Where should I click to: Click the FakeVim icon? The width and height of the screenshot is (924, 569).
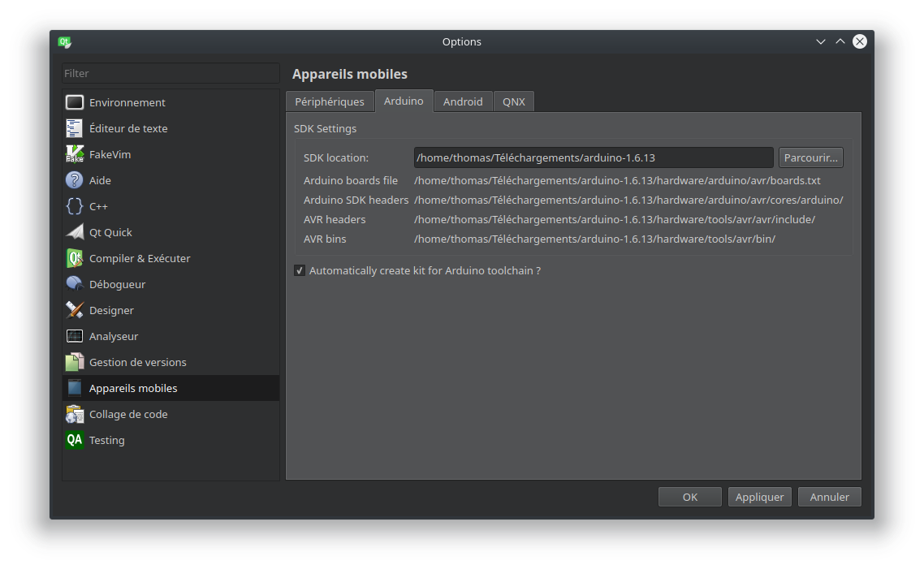(x=74, y=154)
